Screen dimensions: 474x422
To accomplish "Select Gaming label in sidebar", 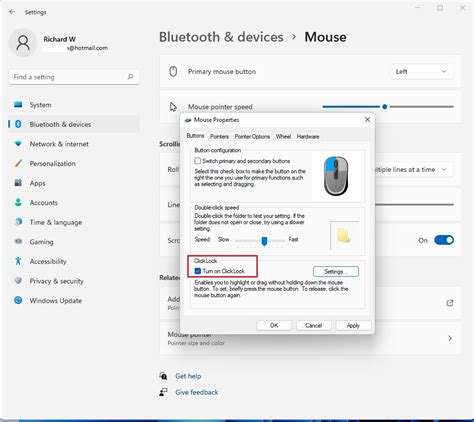I will coord(41,242).
